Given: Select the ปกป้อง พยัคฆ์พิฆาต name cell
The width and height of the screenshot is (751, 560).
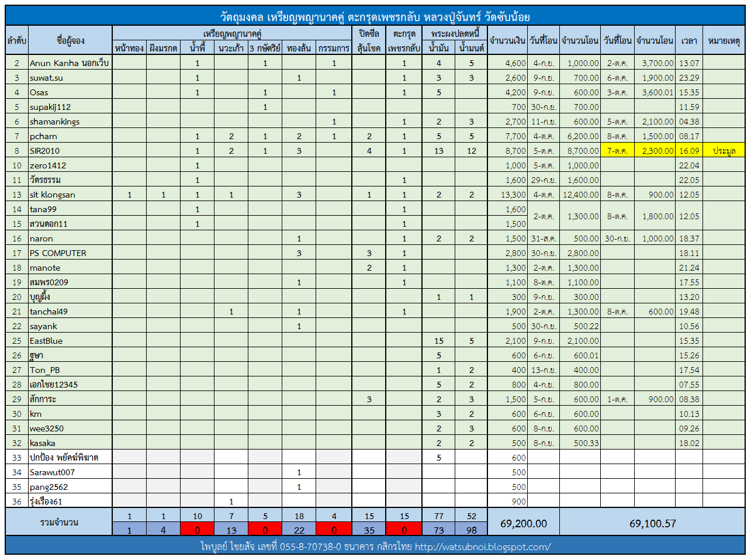Looking at the screenshot, I should [x=70, y=458].
